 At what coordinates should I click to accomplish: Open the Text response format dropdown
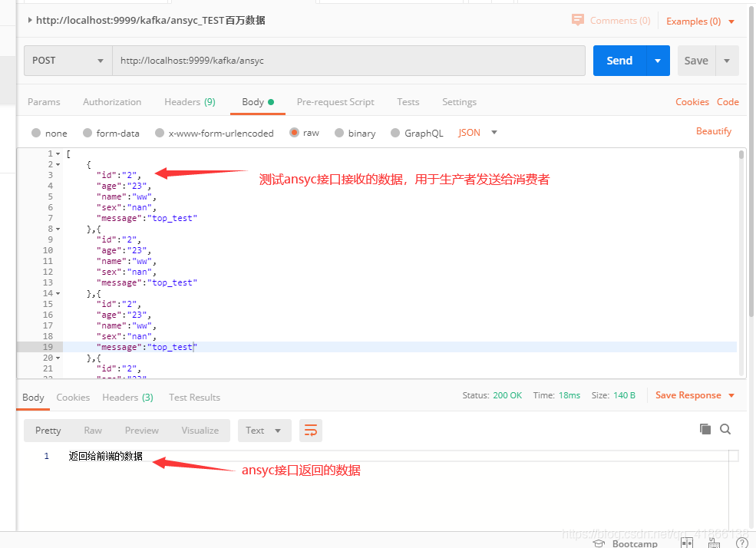pos(264,431)
